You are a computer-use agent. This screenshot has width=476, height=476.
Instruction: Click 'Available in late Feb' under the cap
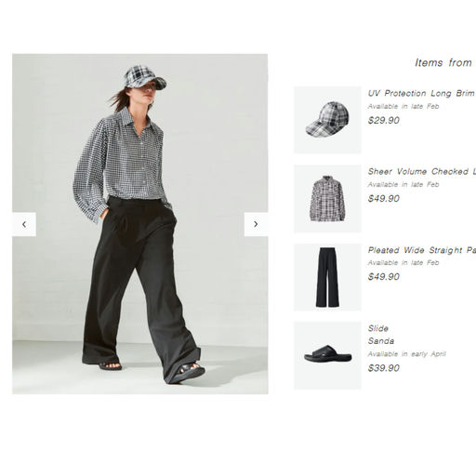(x=403, y=106)
